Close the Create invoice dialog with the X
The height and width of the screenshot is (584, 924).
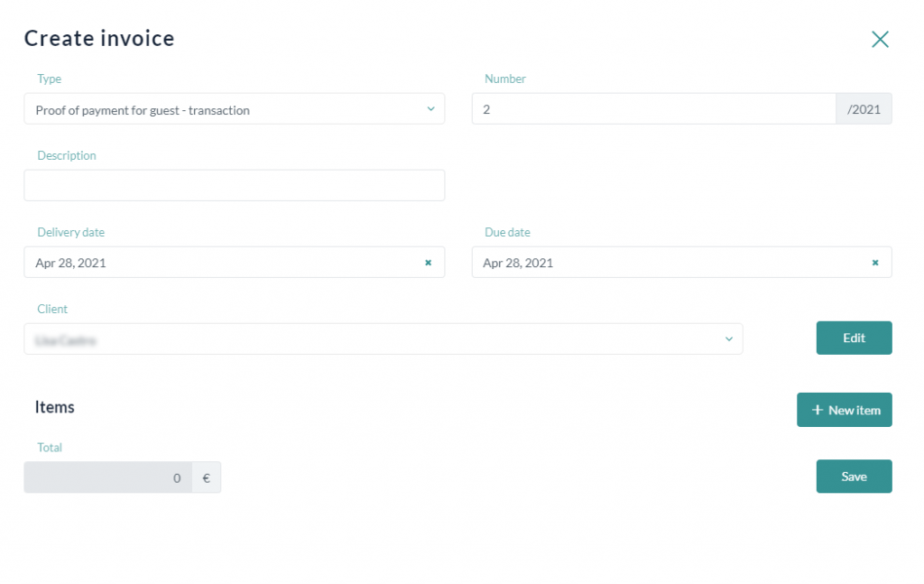(880, 39)
